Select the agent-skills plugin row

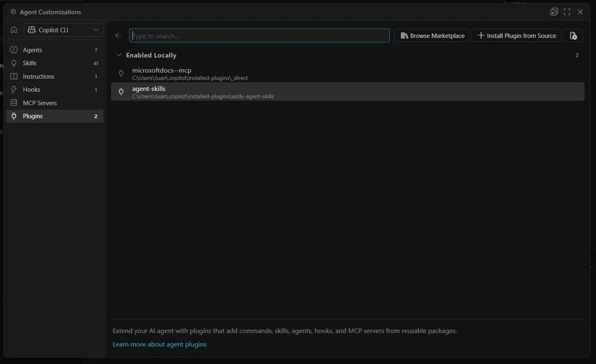point(347,92)
